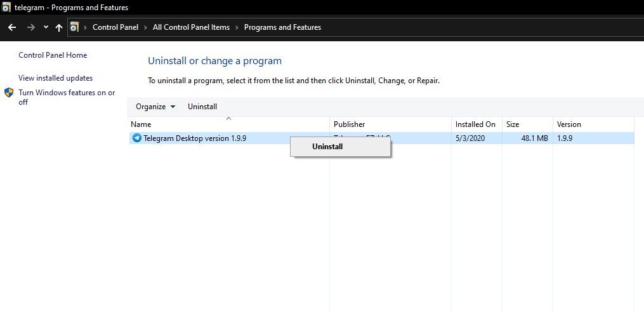Image resolution: width=644 pixels, height=313 pixels.
Task: Open the Organize dropdown menu
Action: tap(155, 107)
